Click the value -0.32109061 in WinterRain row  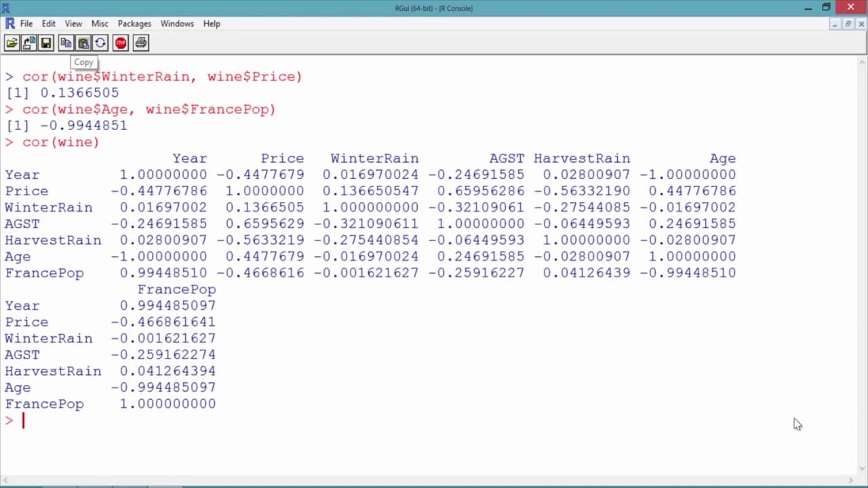pos(476,207)
